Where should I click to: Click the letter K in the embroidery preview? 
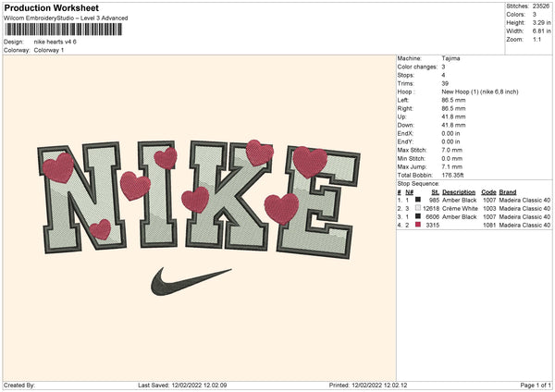tap(229, 195)
